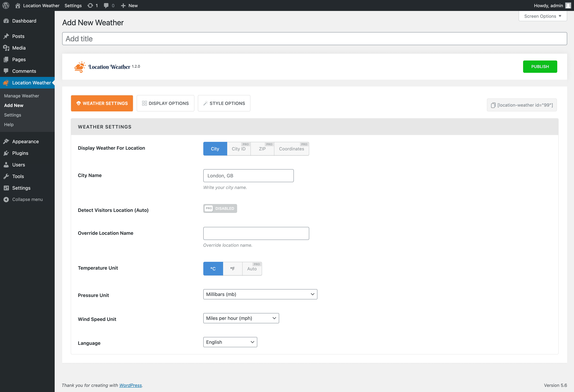Click the Override Location Name field
Screen dimensions: 574x392
click(256, 233)
